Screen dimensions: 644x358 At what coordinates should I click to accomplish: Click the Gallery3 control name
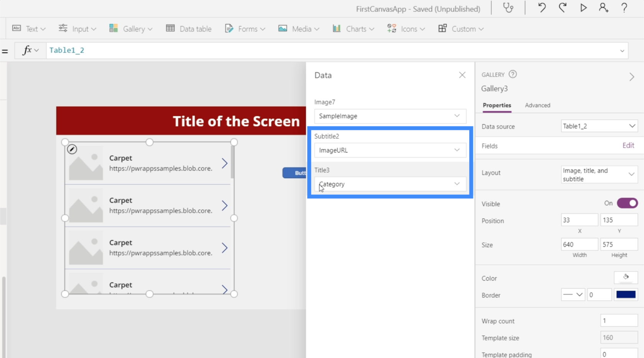(495, 89)
